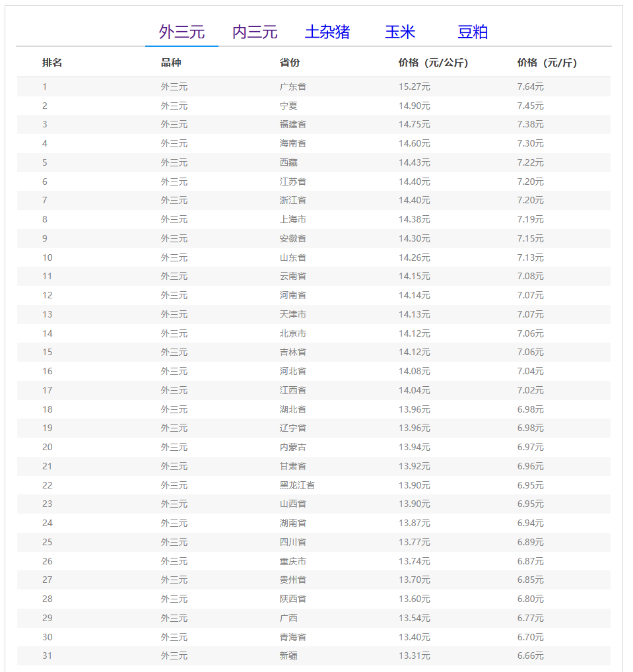
Task: Click the 15.27元 price cell
Action: (x=415, y=86)
